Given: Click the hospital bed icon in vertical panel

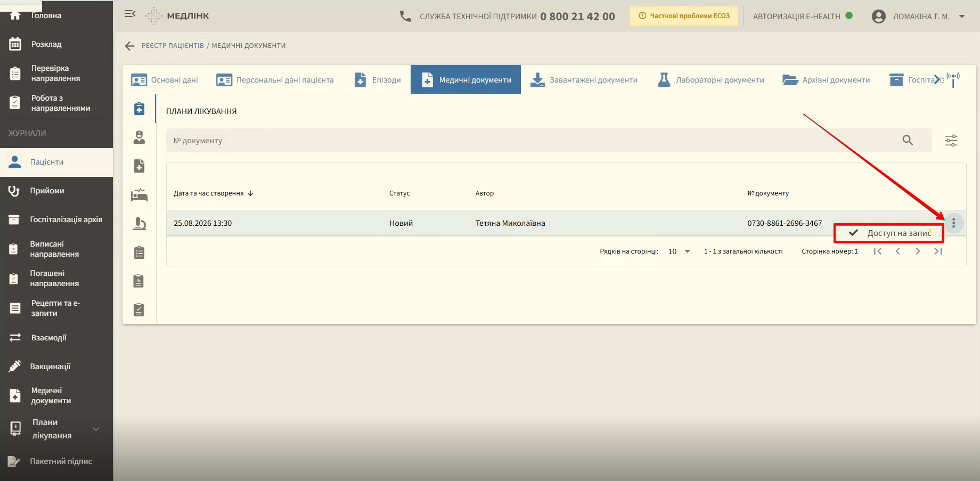Looking at the screenshot, I should point(139,195).
